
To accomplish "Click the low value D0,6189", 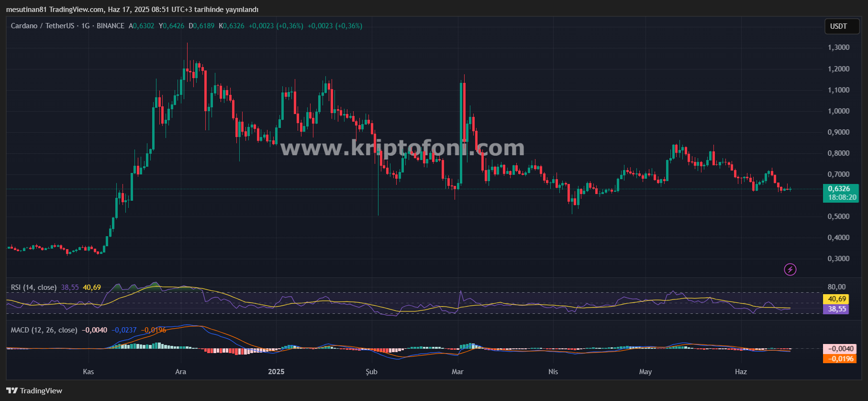I will point(201,26).
